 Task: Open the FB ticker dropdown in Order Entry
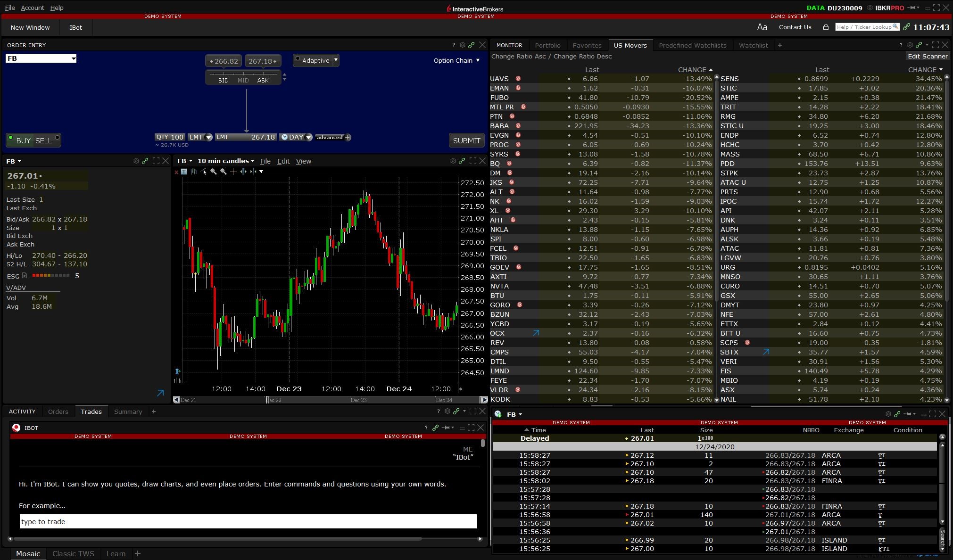point(73,58)
